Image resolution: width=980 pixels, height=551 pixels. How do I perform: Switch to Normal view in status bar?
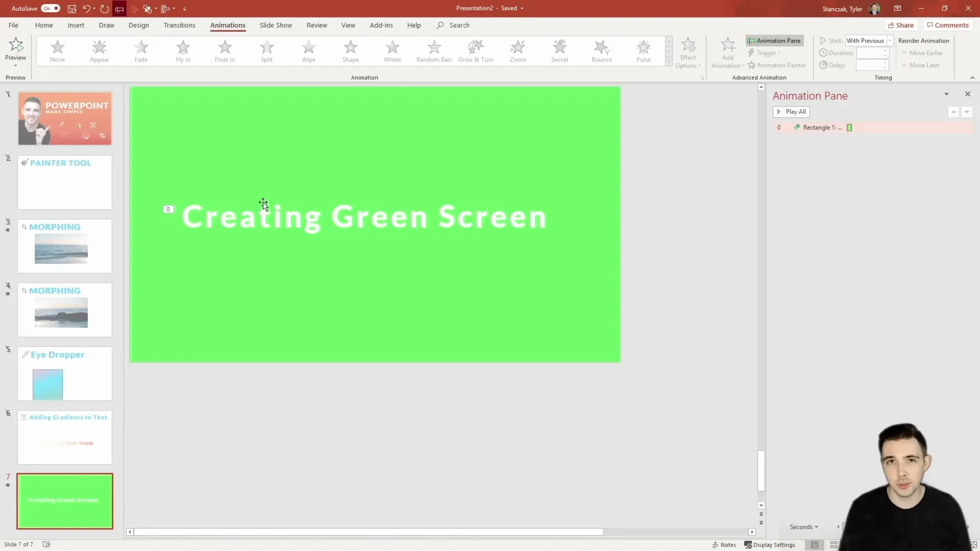click(x=815, y=545)
